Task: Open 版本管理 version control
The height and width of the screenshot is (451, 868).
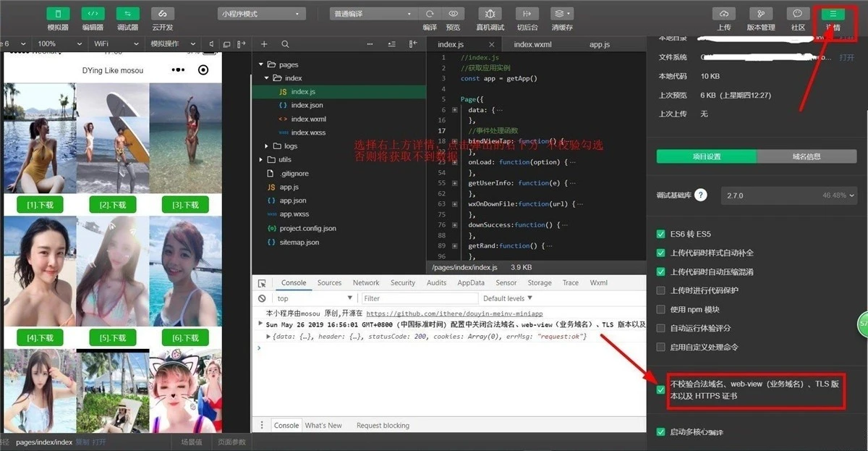Action: (760, 14)
